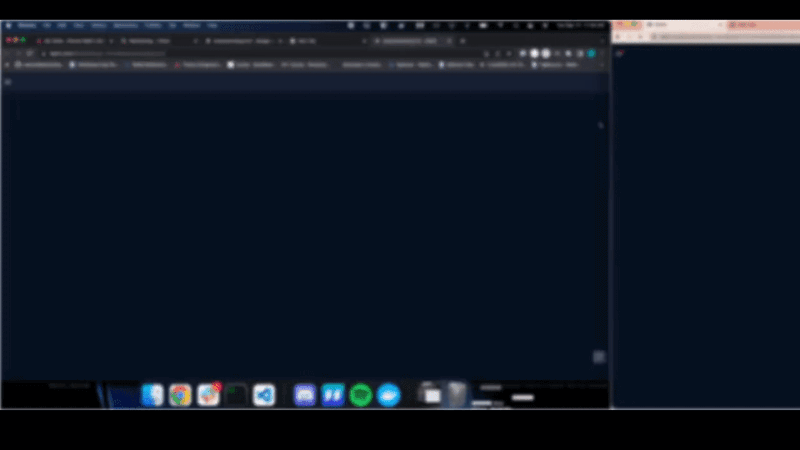Click the browser address bar
800x450 pixels.
click(x=260, y=53)
